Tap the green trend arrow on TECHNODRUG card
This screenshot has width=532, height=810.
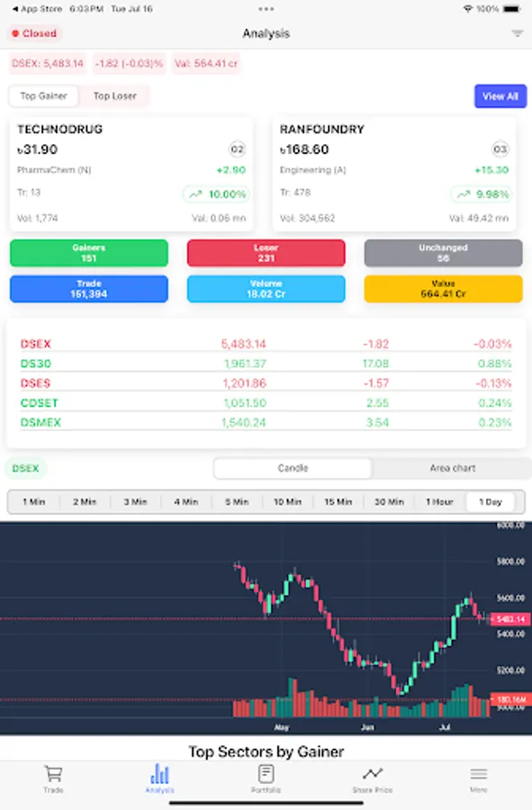click(194, 193)
